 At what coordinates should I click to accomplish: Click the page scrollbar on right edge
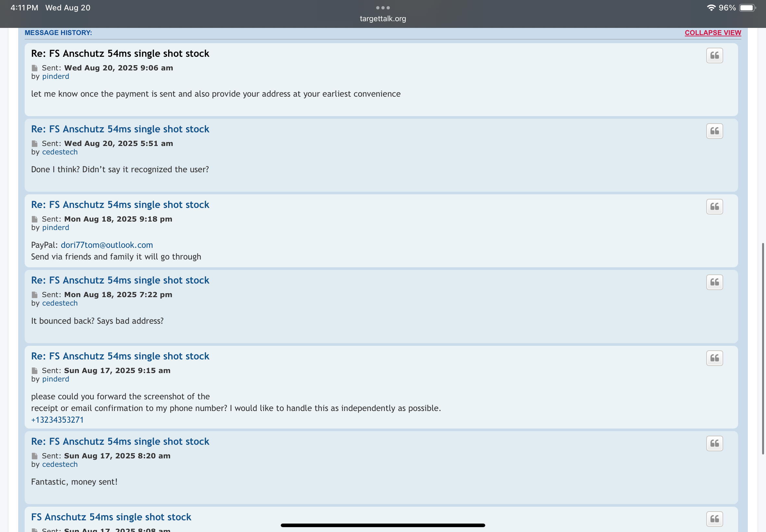point(763,349)
